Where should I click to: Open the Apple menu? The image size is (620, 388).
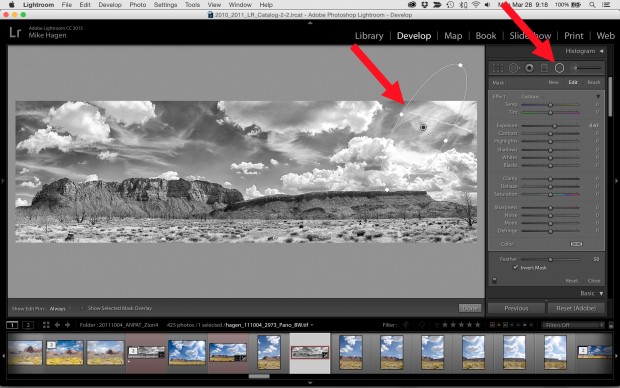click(x=11, y=5)
